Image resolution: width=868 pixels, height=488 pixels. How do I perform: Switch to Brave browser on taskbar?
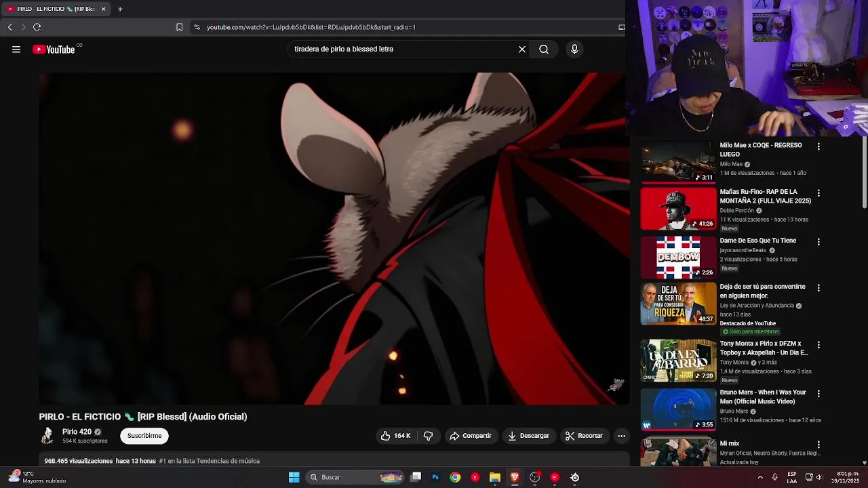click(515, 477)
